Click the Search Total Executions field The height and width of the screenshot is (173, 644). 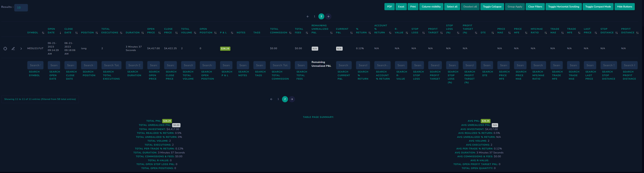[111, 65]
